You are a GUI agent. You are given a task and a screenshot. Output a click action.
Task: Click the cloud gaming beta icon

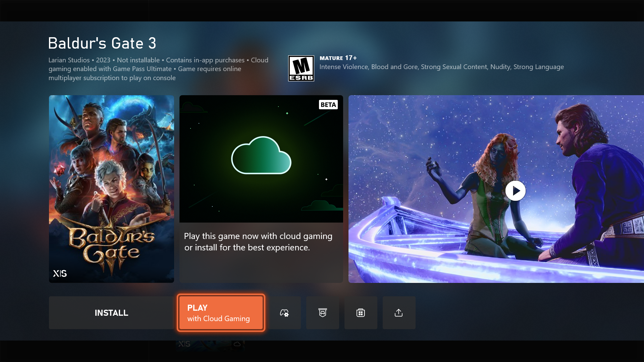click(x=261, y=159)
